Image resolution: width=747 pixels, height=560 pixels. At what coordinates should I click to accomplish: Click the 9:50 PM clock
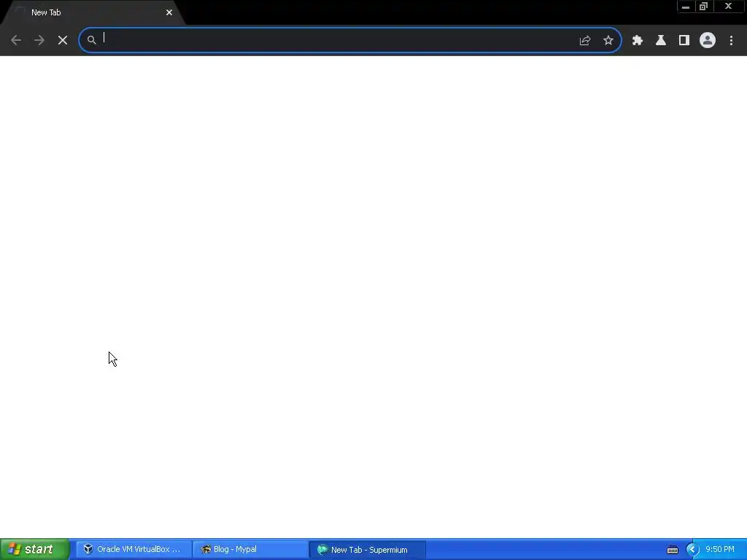(x=720, y=549)
